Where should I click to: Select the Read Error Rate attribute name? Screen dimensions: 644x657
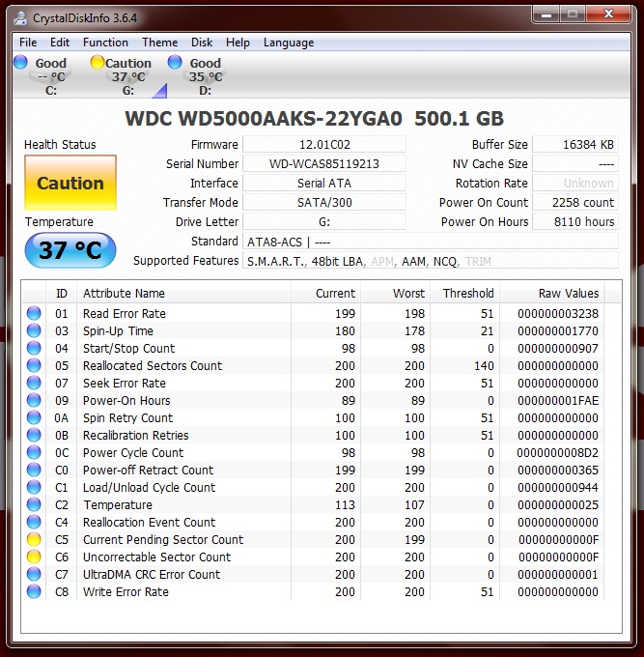coord(125,313)
